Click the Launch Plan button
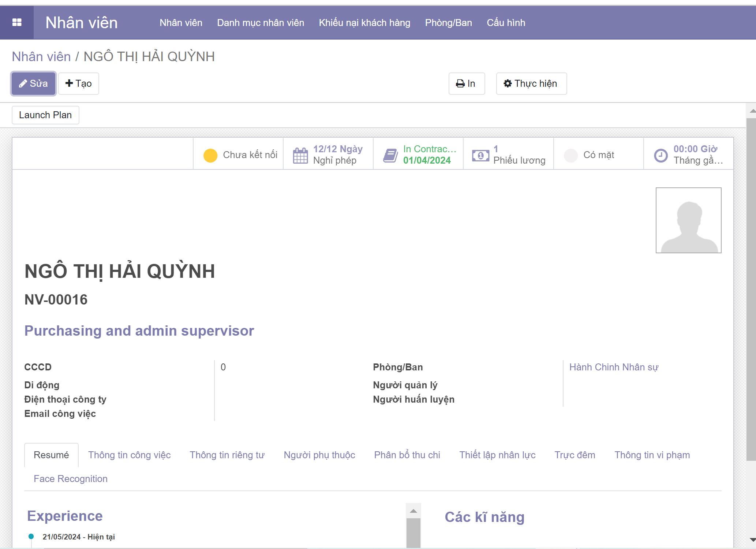756x549 pixels. (45, 115)
